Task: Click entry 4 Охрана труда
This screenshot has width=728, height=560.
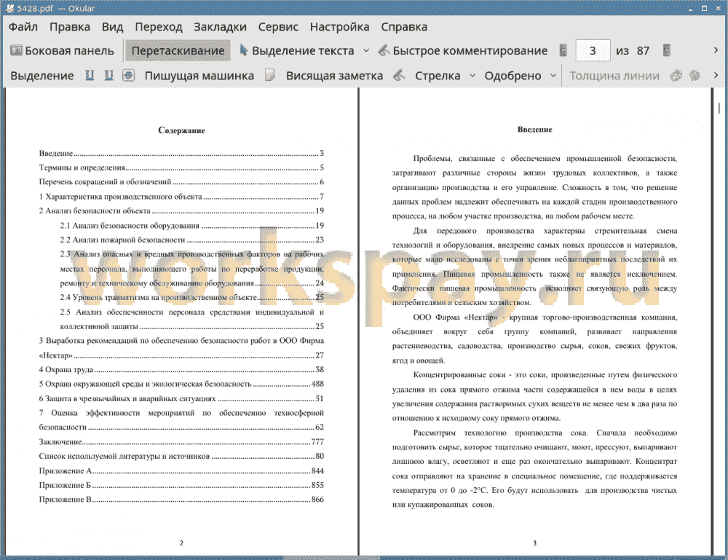Action: tap(181, 370)
